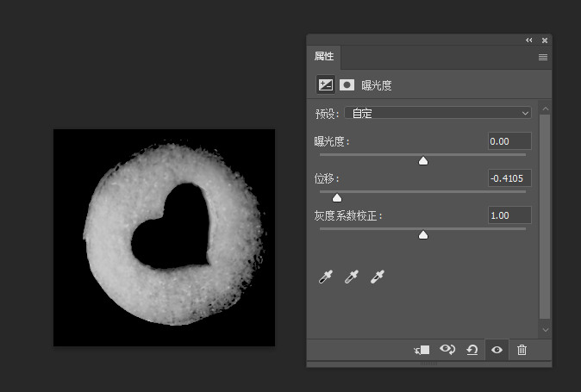This screenshot has width=581, height=392.
Task: Select the 属性 panel tab
Action: tap(324, 57)
